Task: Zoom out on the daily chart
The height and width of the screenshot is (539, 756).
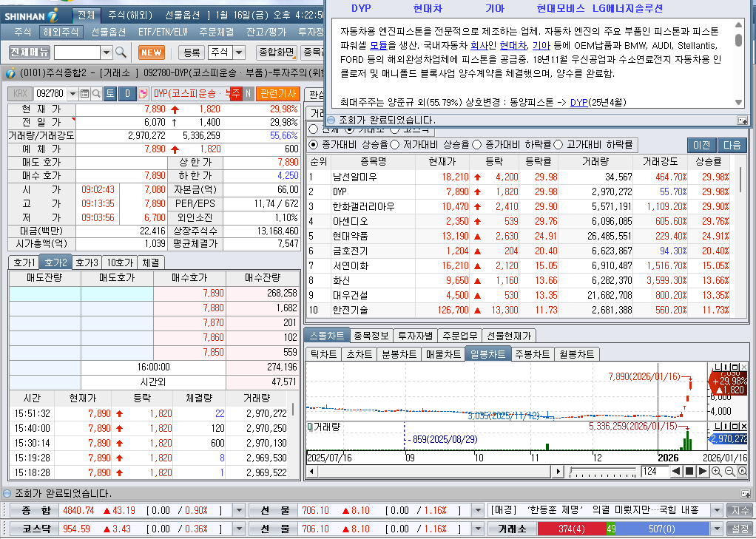Action: [729, 472]
